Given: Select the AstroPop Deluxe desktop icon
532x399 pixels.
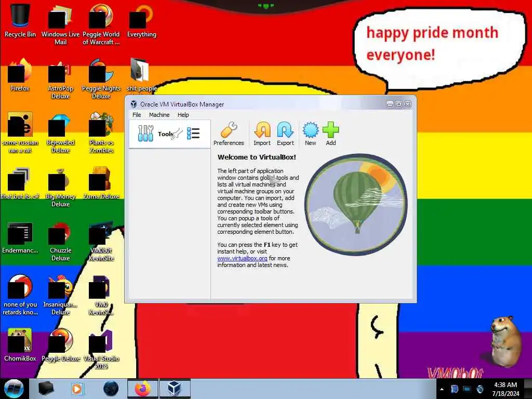Looking at the screenshot, I should (60, 79).
